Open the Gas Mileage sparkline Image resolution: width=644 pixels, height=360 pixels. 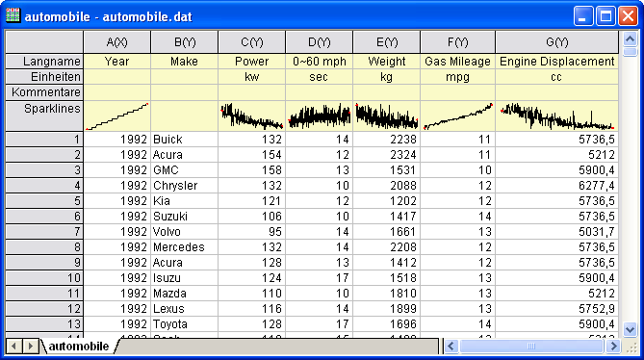coord(457,116)
